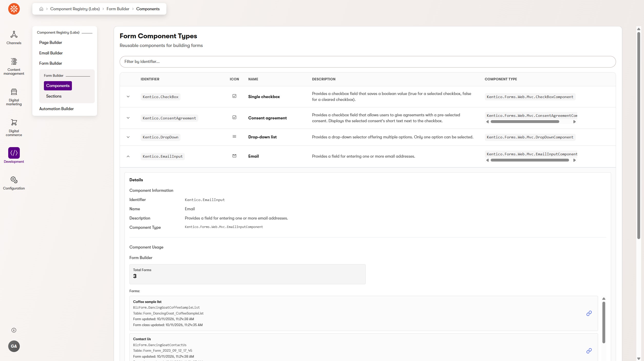Click the COMPONENT TYPE column header
The width and height of the screenshot is (644, 361).
coord(501,79)
